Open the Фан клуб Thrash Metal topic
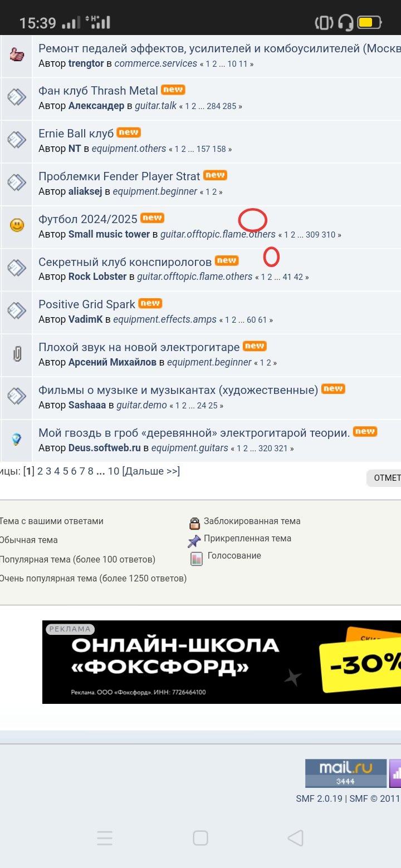The width and height of the screenshot is (401, 868). click(98, 91)
